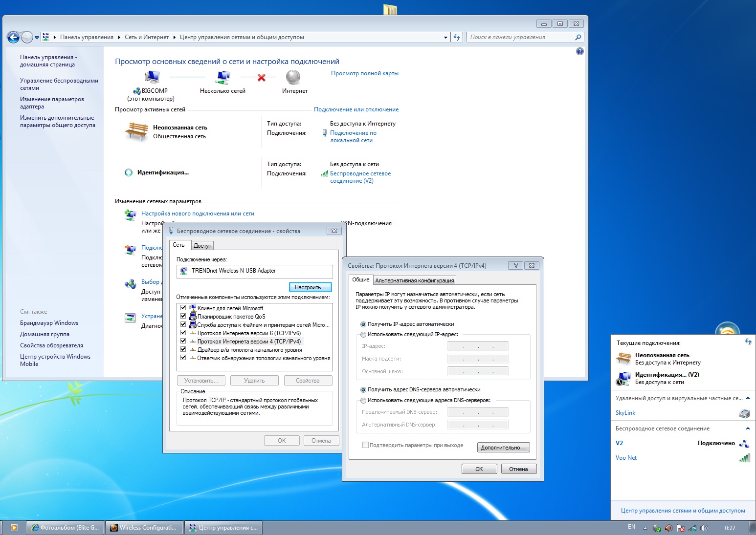
Task: Uncheck the QoS packet scheduler checkbox
Action: [x=183, y=316]
